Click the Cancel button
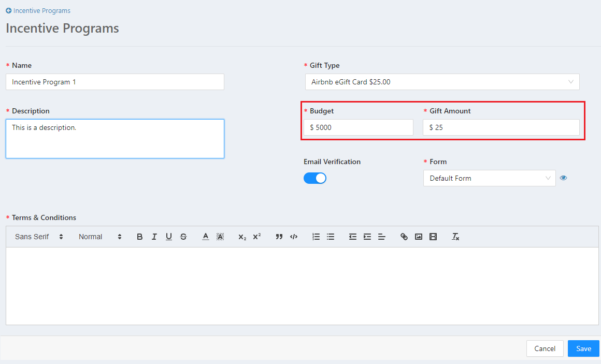This screenshot has height=364, width=601. click(x=545, y=348)
